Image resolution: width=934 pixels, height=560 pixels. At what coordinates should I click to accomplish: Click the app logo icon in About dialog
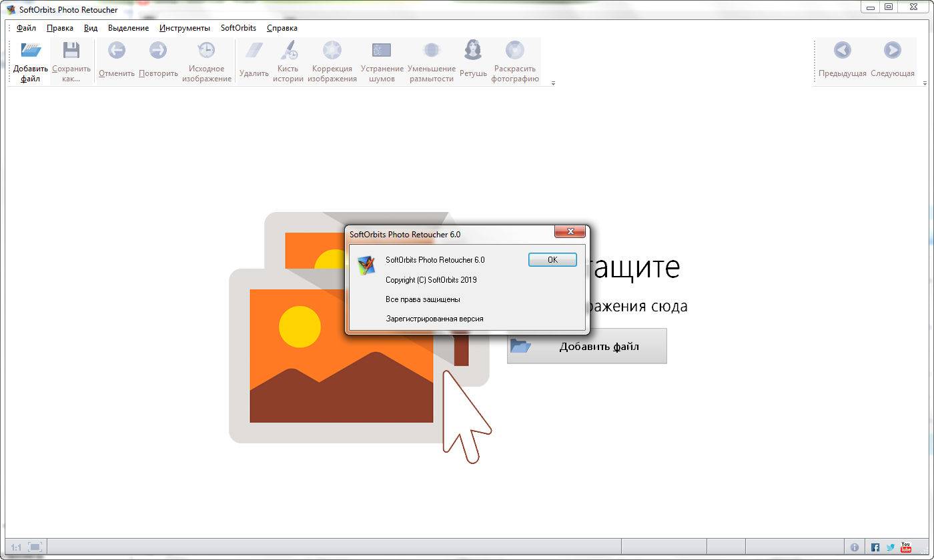[x=366, y=265]
